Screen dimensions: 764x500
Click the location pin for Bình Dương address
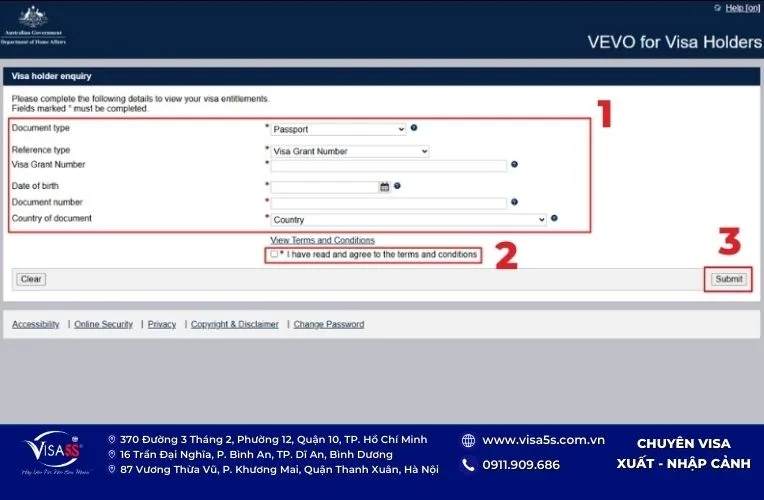click(x=112, y=455)
